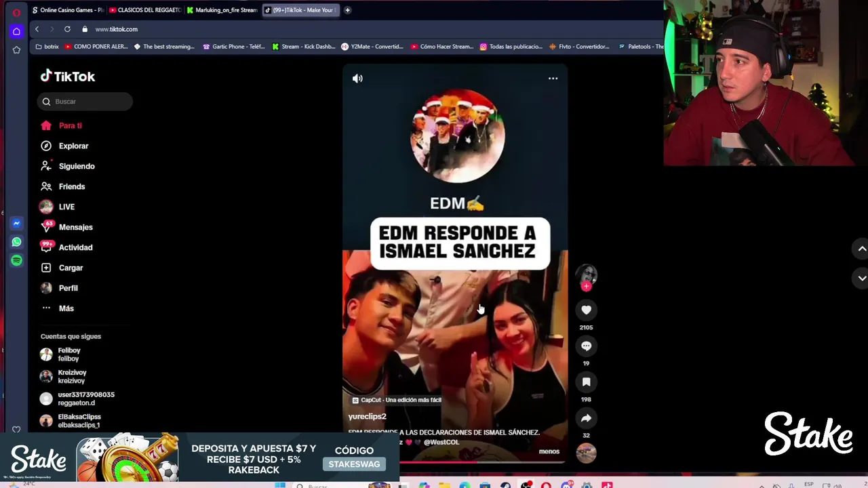868x488 pixels.
Task: Open the COMO PONER ALER... bookmark
Action: [96, 47]
